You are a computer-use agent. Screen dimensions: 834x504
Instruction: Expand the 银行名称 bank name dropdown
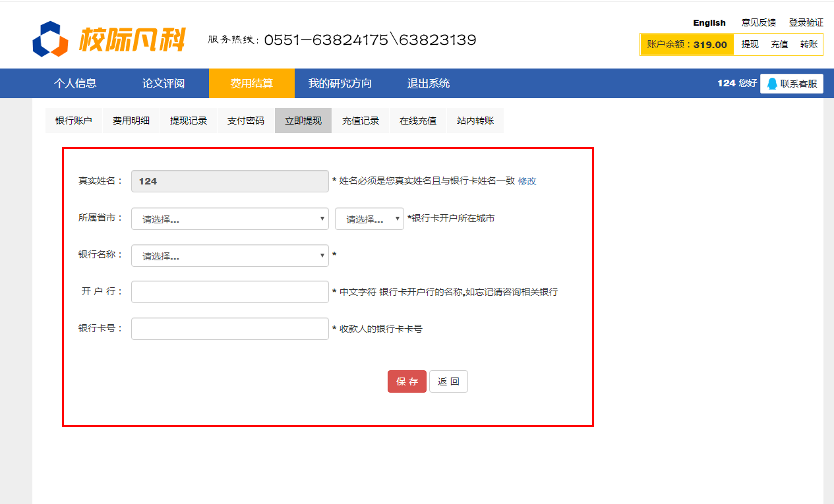point(229,256)
